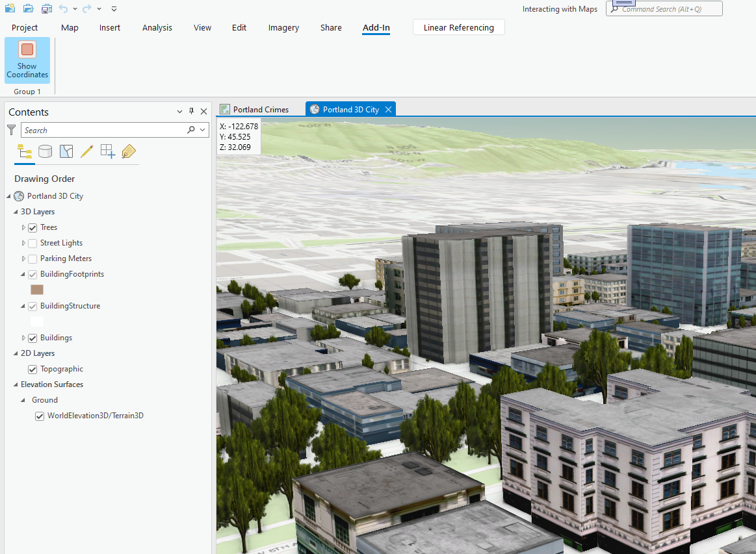Viewport: 756px width, 554px height.
Task: Turn off the Trees layer
Action: point(32,227)
